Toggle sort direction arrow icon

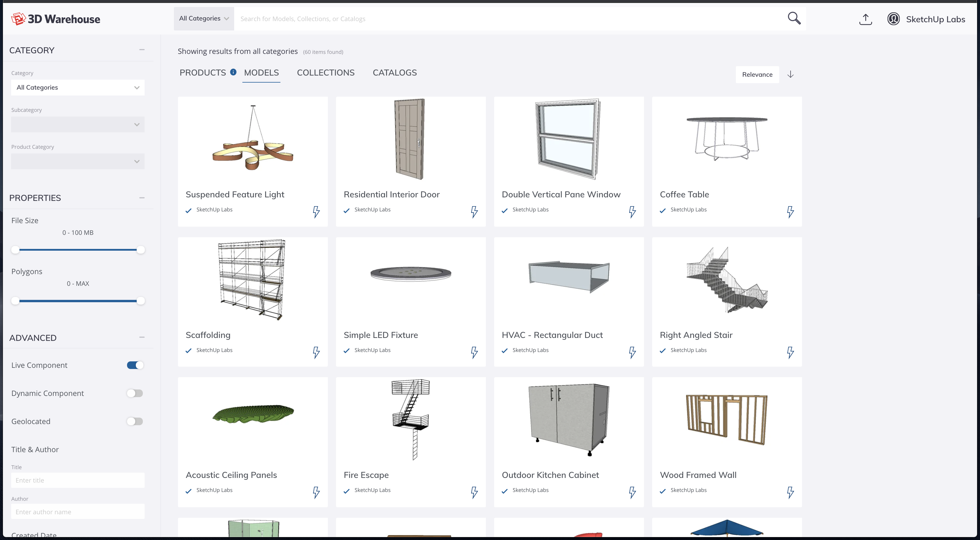click(791, 74)
